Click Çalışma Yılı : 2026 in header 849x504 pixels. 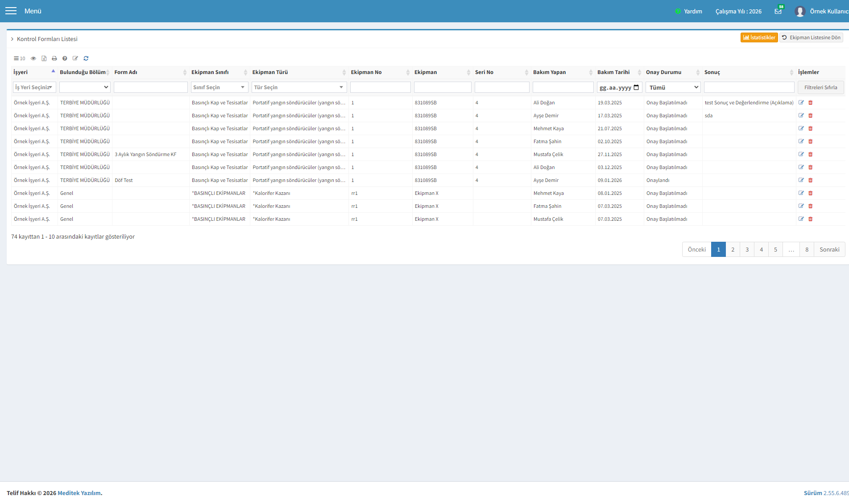(x=738, y=11)
